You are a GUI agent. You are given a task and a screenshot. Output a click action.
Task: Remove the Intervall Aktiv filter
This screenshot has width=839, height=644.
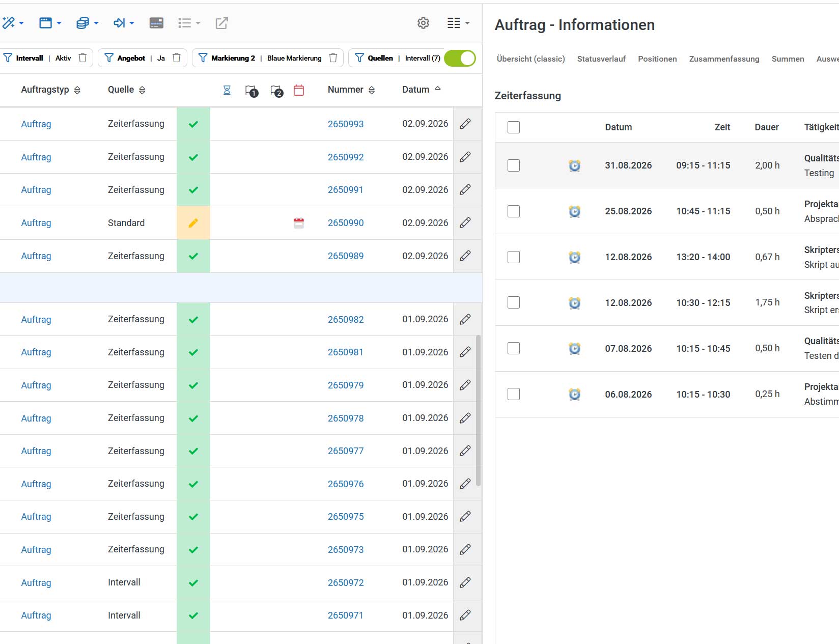click(x=82, y=58)
